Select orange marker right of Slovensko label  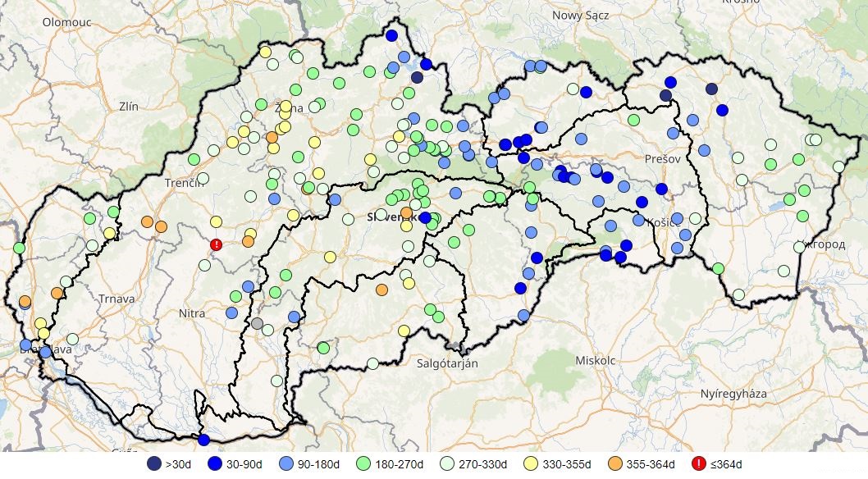(x=406, y=212)
